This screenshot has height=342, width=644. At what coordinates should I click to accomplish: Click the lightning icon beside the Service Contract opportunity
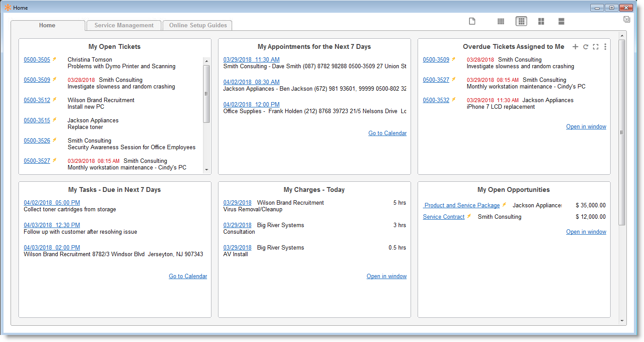point(469,216)
